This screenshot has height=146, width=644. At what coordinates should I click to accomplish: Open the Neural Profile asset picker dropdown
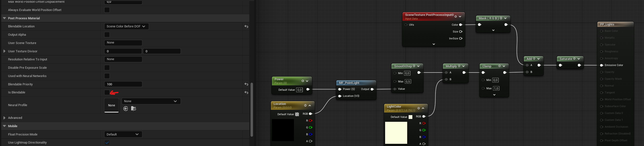coord(151,101)
